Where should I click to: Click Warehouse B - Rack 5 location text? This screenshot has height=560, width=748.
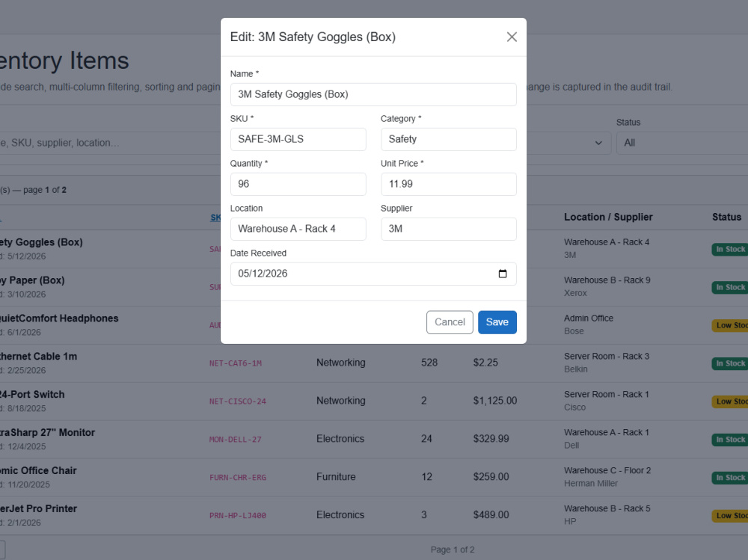(607, 509)
